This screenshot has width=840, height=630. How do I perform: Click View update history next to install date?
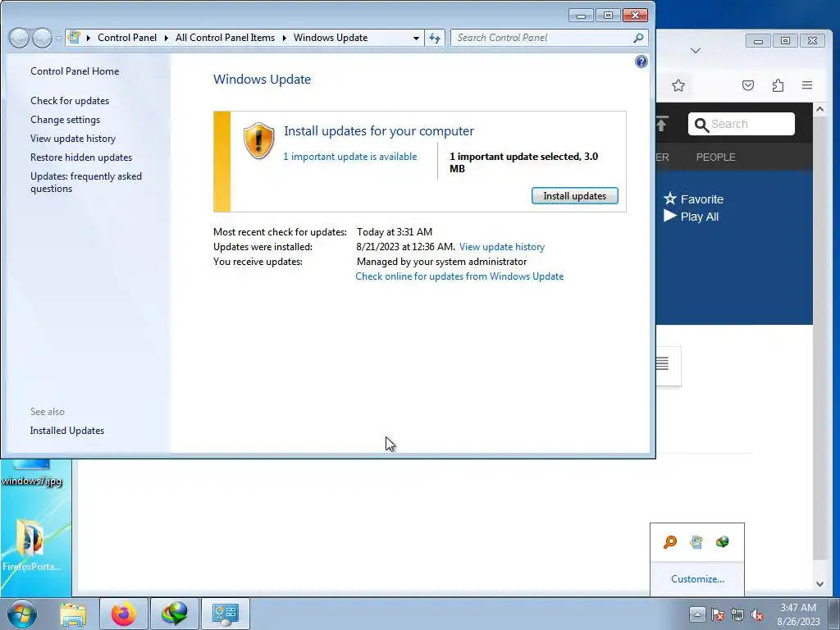coord(502,247)
